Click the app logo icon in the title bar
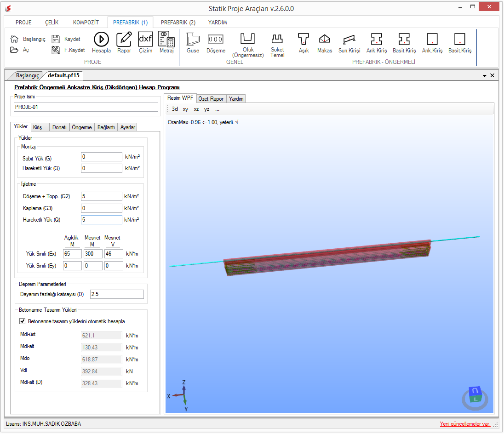The image size is (504, 434). tap(8, 9)
